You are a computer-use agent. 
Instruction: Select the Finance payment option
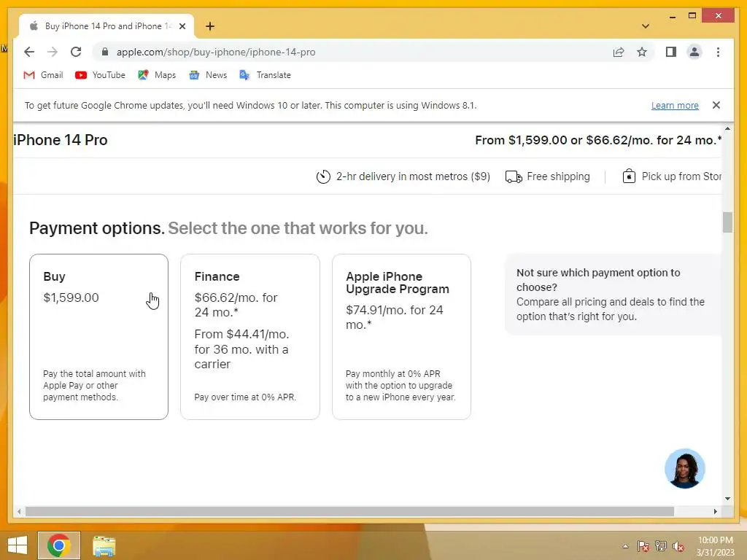coord(250,337)
